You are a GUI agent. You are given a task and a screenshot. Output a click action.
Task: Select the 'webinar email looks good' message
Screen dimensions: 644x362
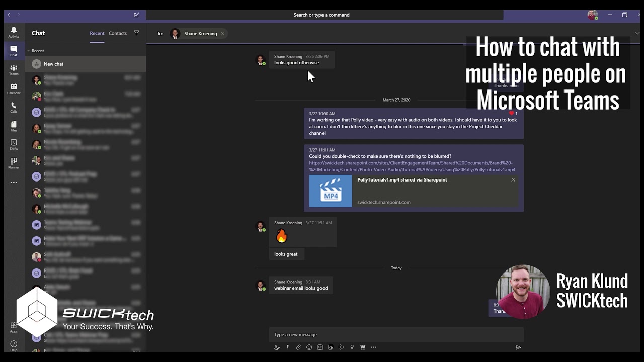tap(301, 285)
